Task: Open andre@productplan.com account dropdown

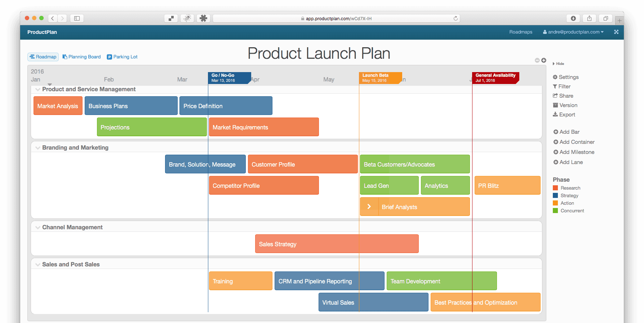Action: [573, 32]
